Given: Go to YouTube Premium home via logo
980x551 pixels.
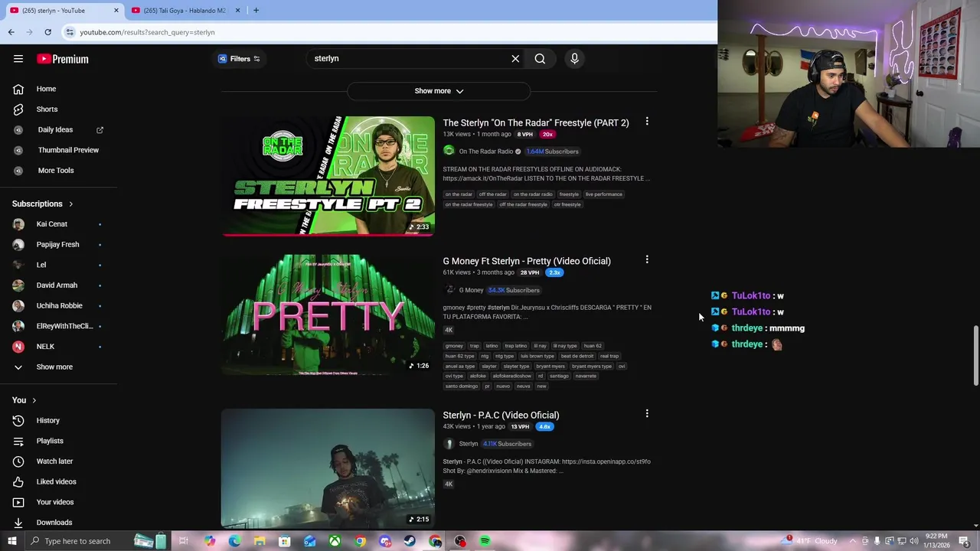Looking at the screenshot, I should coord(63,59).
